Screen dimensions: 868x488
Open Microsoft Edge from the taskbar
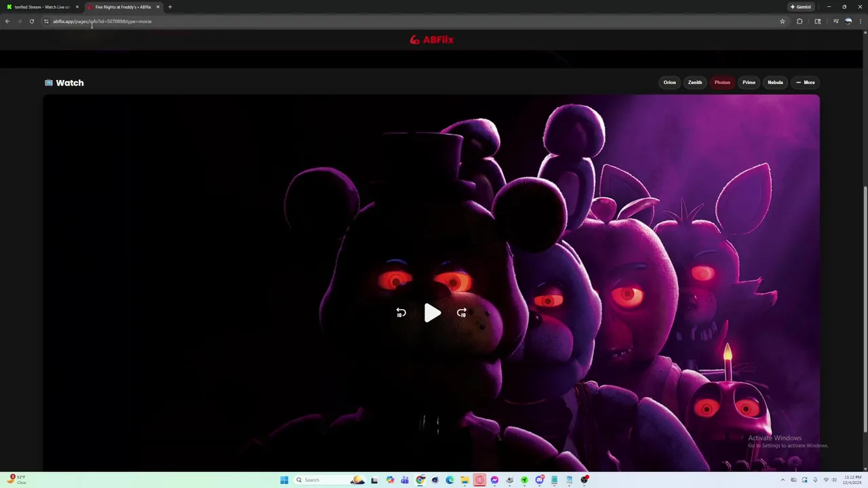coord(450,480)
